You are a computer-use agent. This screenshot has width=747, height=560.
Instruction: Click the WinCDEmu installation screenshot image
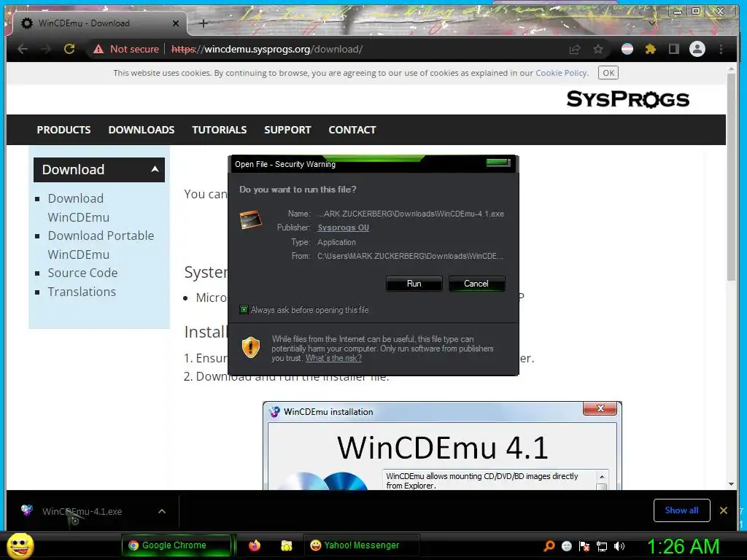442,446
